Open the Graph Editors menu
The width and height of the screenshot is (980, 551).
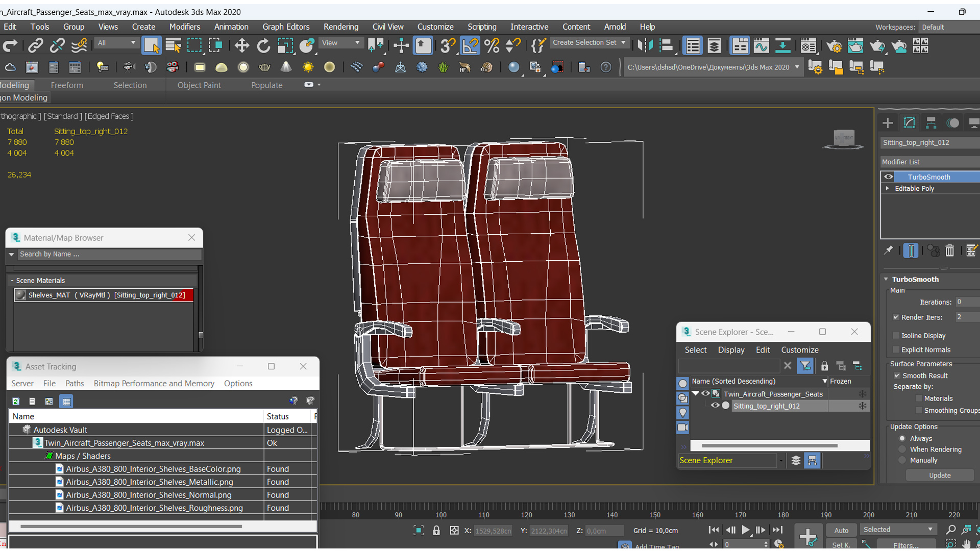coord(286,27)
